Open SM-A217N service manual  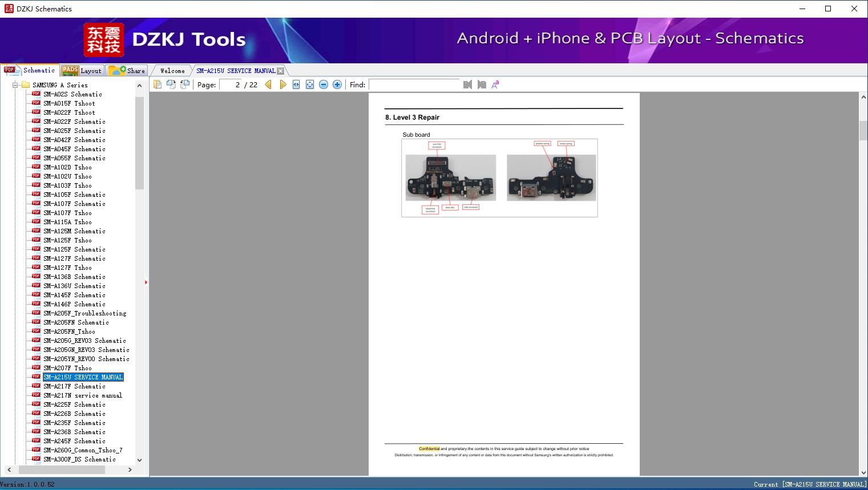[83, 395]
